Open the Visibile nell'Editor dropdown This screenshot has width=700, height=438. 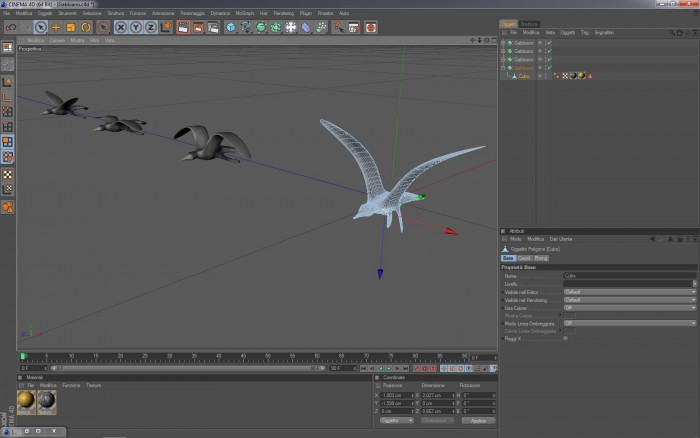[x=629, y=292]
